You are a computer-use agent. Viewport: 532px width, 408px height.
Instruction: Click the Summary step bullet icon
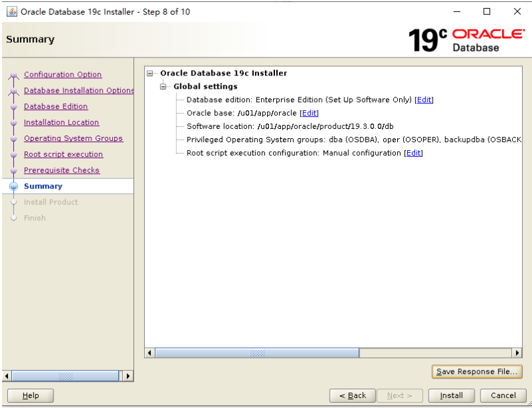point(13,186)
